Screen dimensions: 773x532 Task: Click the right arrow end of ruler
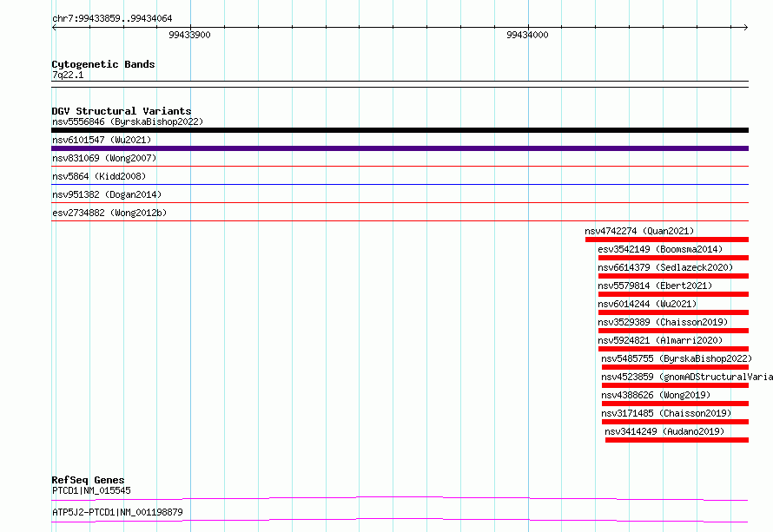[x=746, y=28]
